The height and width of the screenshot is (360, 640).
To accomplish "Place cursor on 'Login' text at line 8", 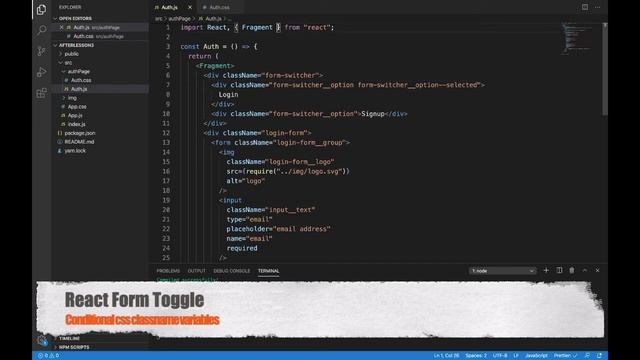I will [228, 95].
